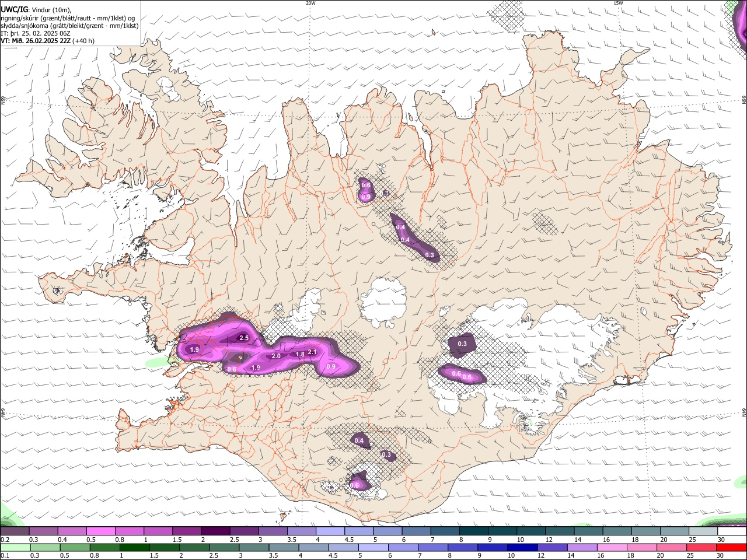Click the 2.1 value in the purple band

[x=312, y=352]
